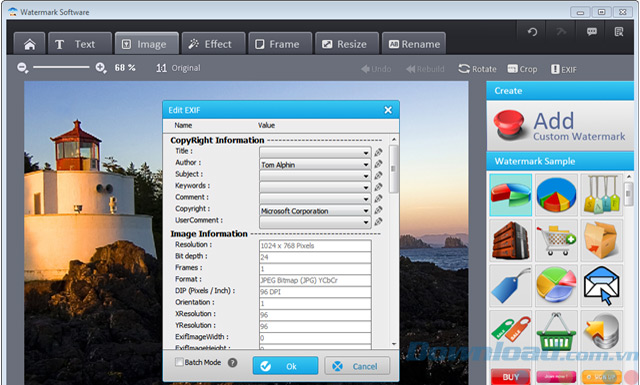Expand the UserComment dropdown
The height and width of the screenshot is (385, 640).
[x=366, y=223]
